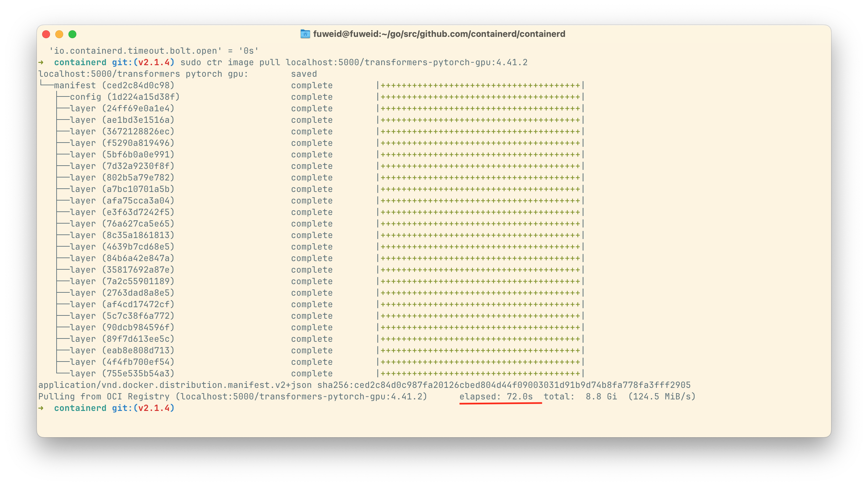Click the bolt.open timeout config line

pos(154,51)
